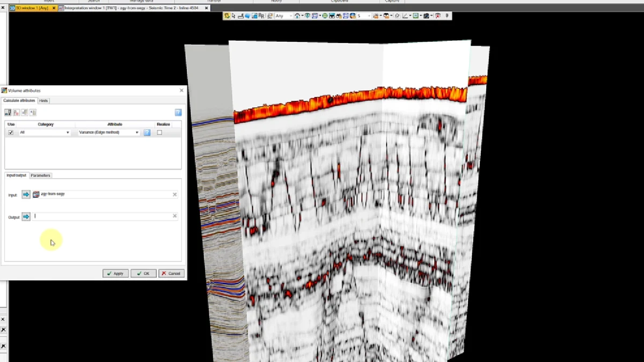Close the Volume attributes dialog
644x362 pixels.
tap(181, 91)
